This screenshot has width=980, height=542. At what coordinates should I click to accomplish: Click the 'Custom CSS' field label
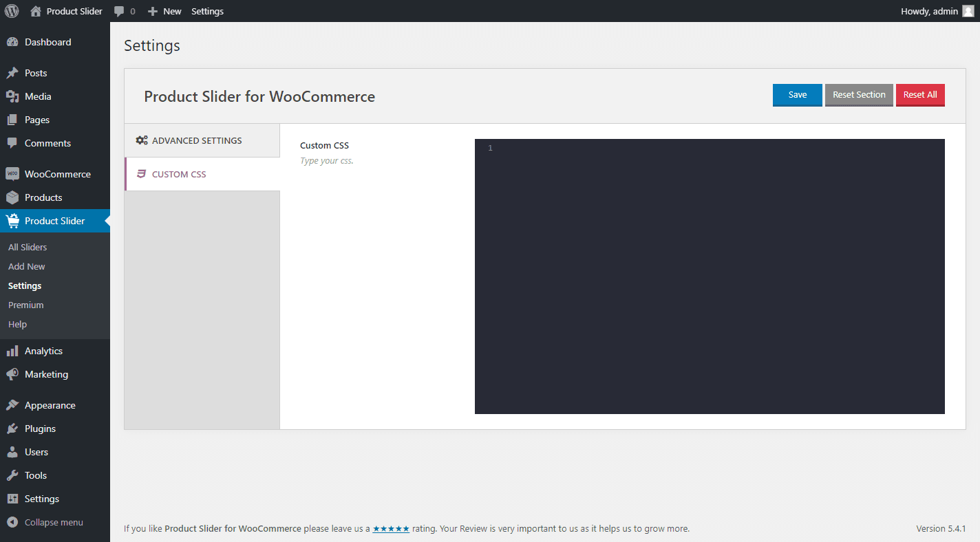(x=324, y=145)
